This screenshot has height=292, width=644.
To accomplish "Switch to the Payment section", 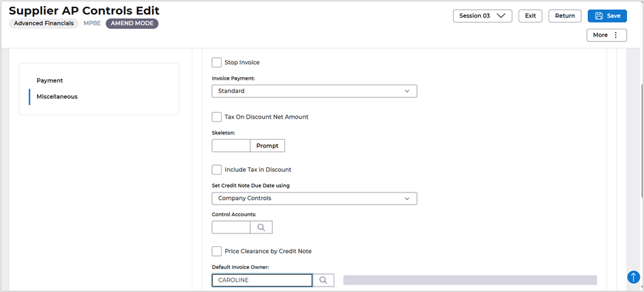I will 50,81.
